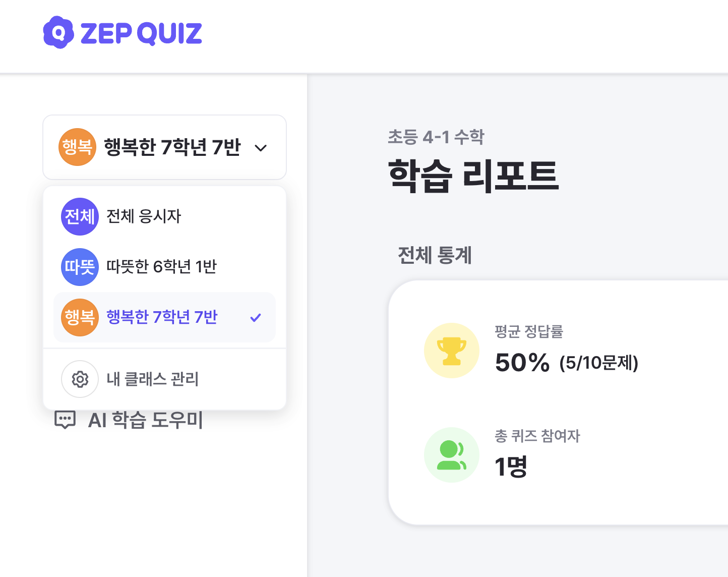Image resolution: width=728 pixels, height=577 pixels.
Task: Click the 50% average score value
Action: (x=522, y=363)
